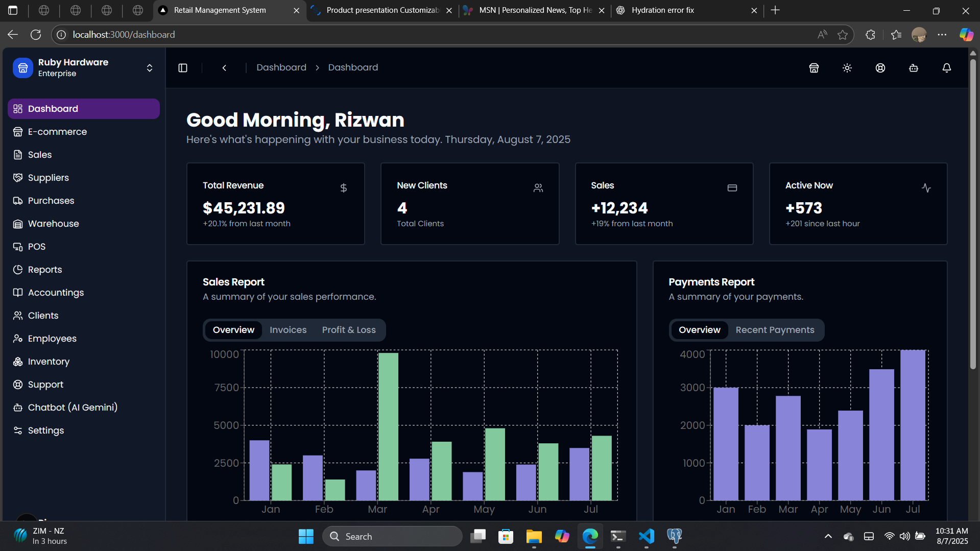The height and width of the screenshot is (551, 980).
Task: Go to Accountings page
Action: tap(84, 293)
